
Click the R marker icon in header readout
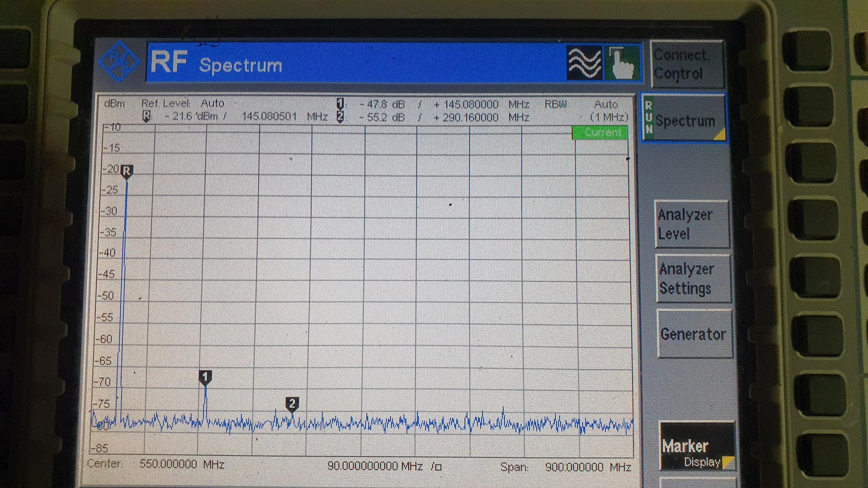pyautogui.click(x=147, y=116)
